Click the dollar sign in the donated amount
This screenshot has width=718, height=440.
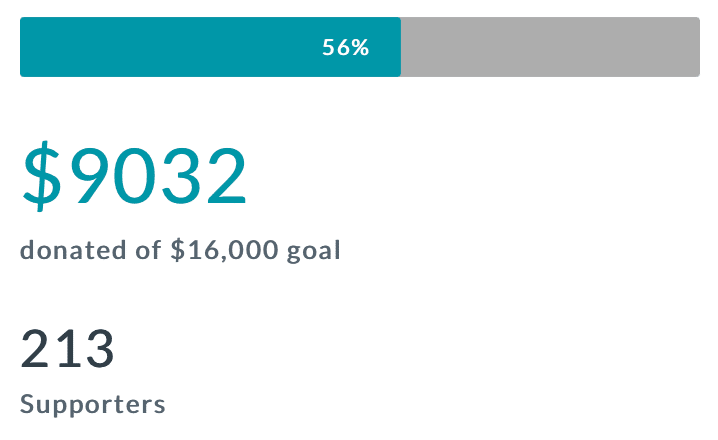click(x=44, y=177)
